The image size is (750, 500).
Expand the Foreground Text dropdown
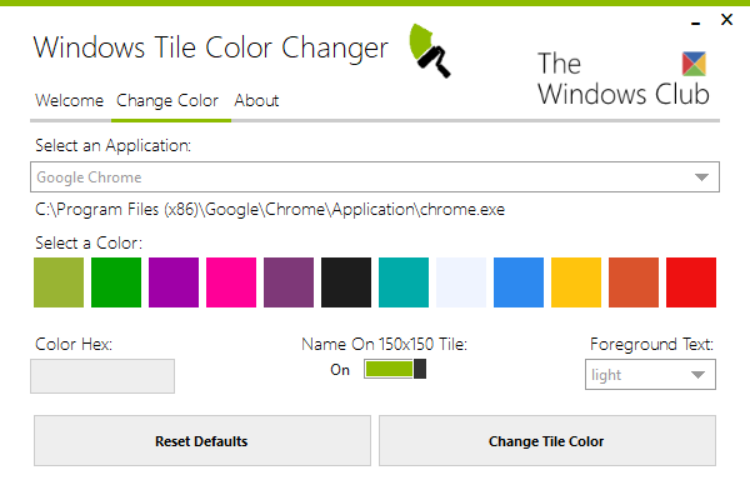coord(650,375)
